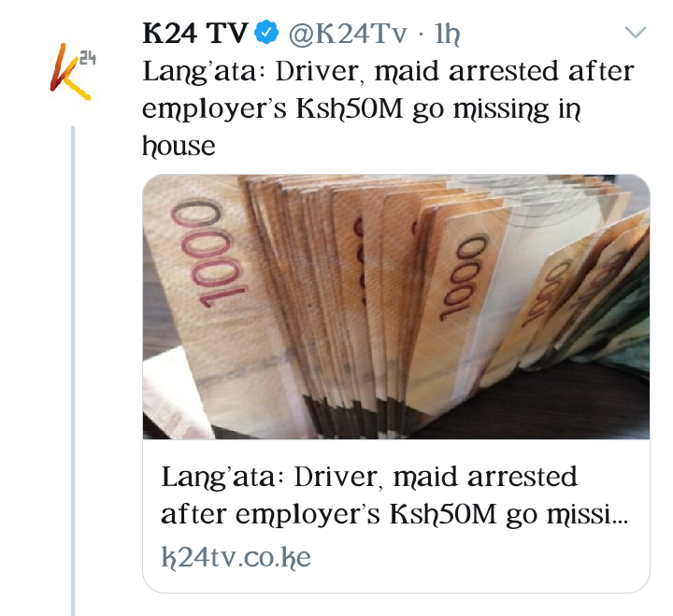Viewport: 673px width, 616px height.
Task: Select tweet text starting with Lang'ata: Driver
Action: [x=388, y=107]
